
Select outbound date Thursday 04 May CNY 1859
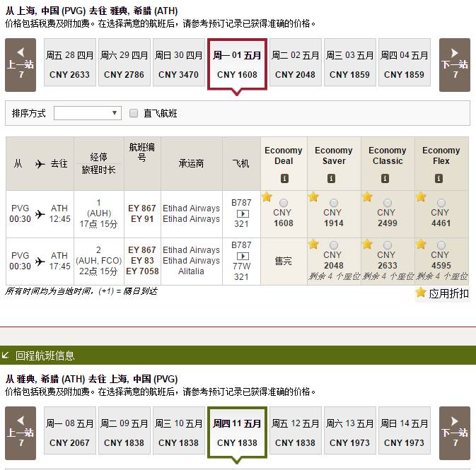404,62
